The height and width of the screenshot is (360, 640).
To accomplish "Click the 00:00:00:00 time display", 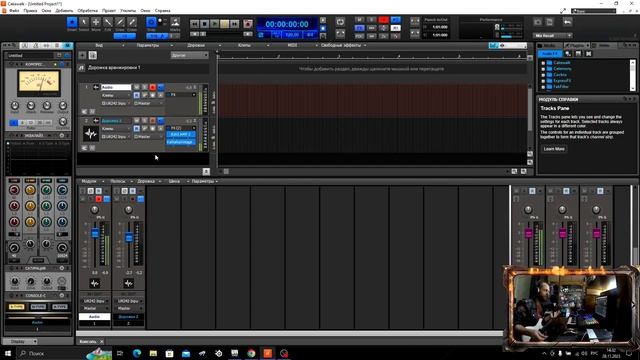I will point(287,24).
